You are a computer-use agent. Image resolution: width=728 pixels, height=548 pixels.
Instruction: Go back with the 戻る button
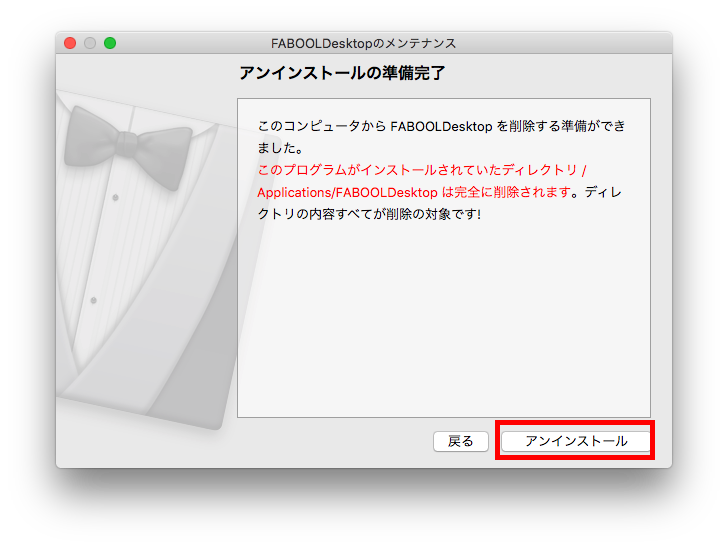point(461,441)
